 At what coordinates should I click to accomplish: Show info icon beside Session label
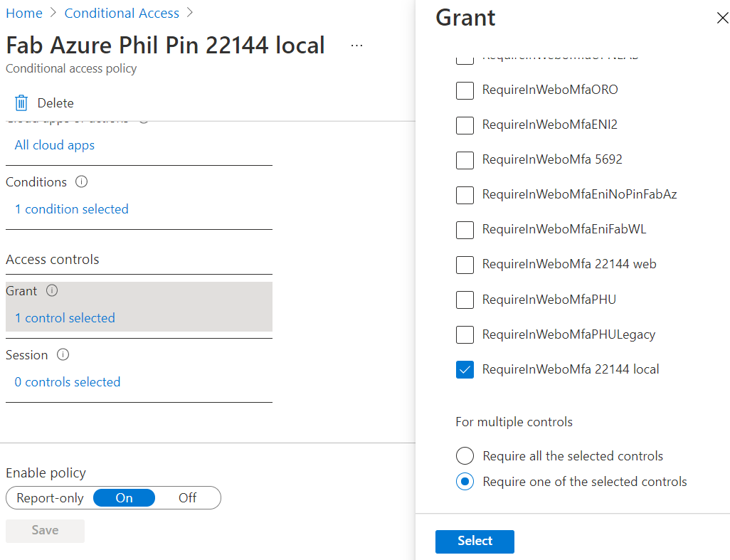coord(63,355)
